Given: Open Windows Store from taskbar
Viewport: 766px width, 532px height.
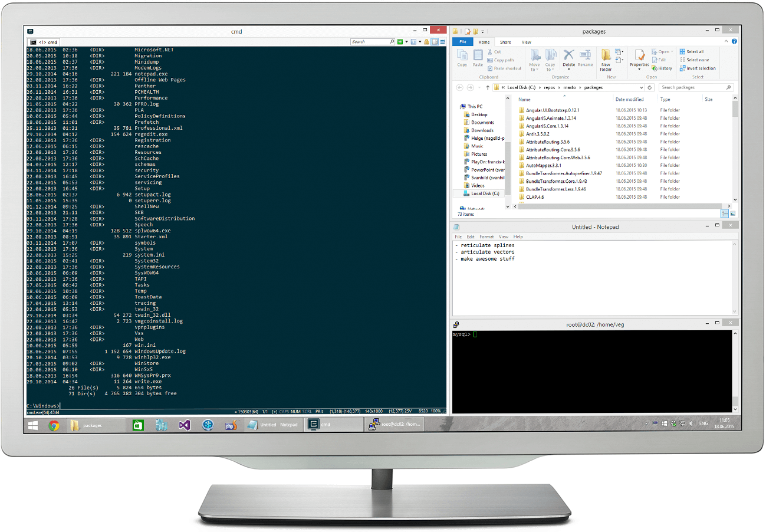Looking at the screenshot, I should [137, 425].
